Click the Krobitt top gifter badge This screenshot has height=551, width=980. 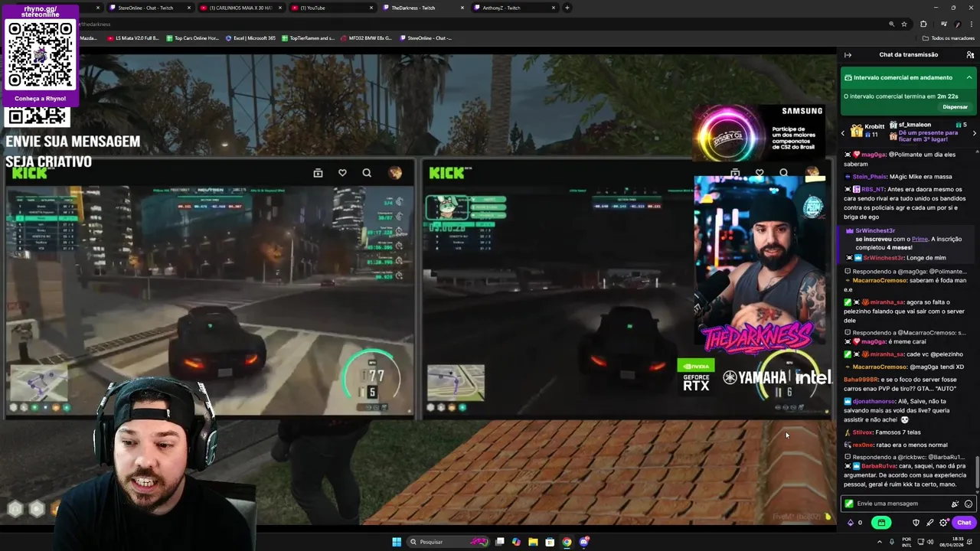(x=867, y=130)
